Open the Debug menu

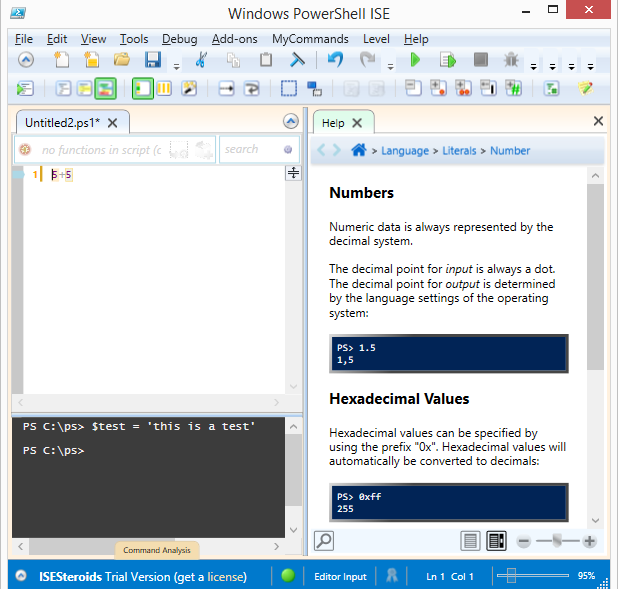[x=180, y=39]
